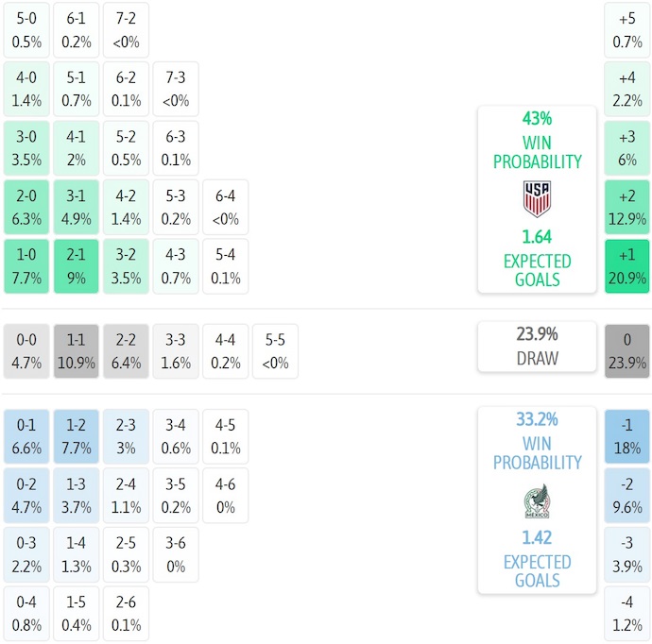This screenshot has height=644, width=652.
Task: Select the 2-1 scoreline cell
Action: click(x=77, y=266)
